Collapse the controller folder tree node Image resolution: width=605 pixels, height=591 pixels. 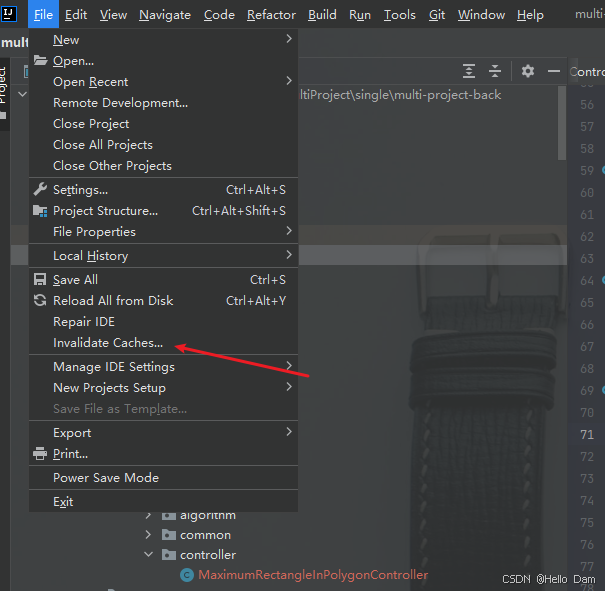148,555
